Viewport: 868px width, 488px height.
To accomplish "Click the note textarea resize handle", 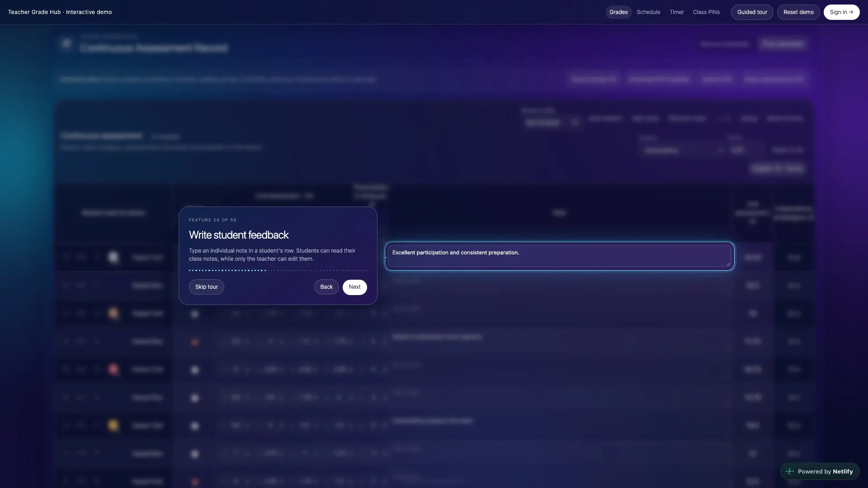I will pos(728,264).
